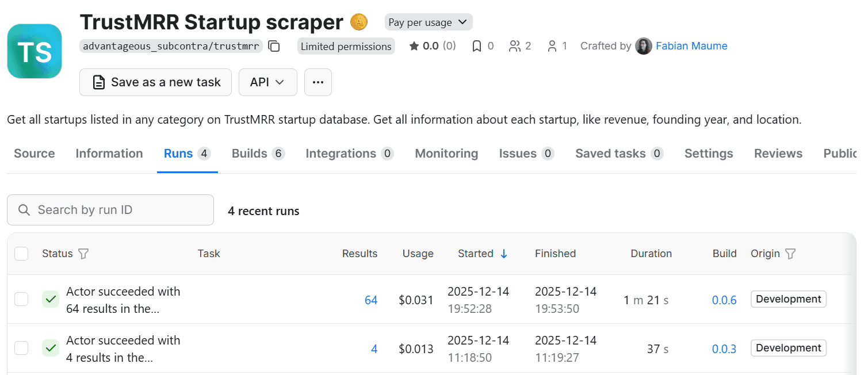This screenshot has height=375, width=868.
Task: Click the Search by run ID field
Action: click(110, 210)
